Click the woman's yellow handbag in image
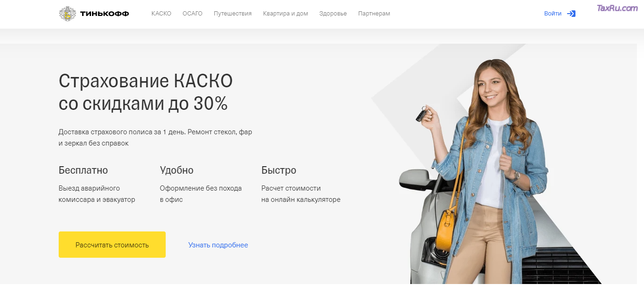Image resolution: width=644 pixels, height=292 pixels. coord(446,230)
